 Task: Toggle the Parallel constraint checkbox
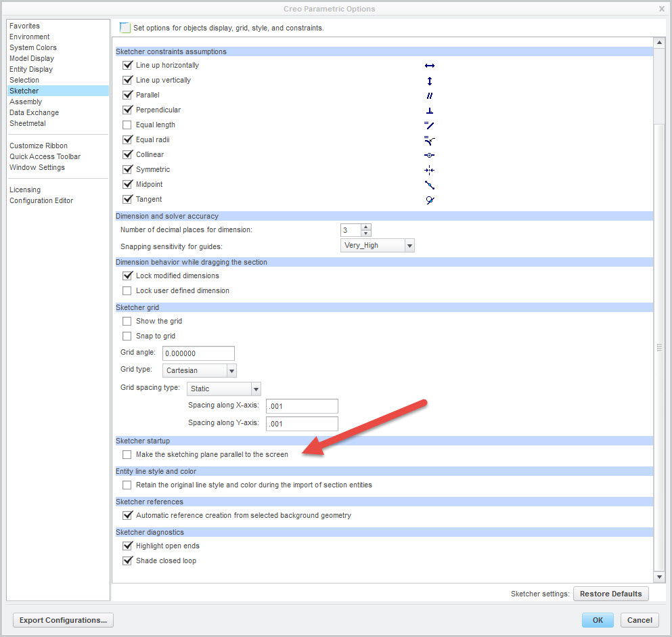tap(127, 95)
